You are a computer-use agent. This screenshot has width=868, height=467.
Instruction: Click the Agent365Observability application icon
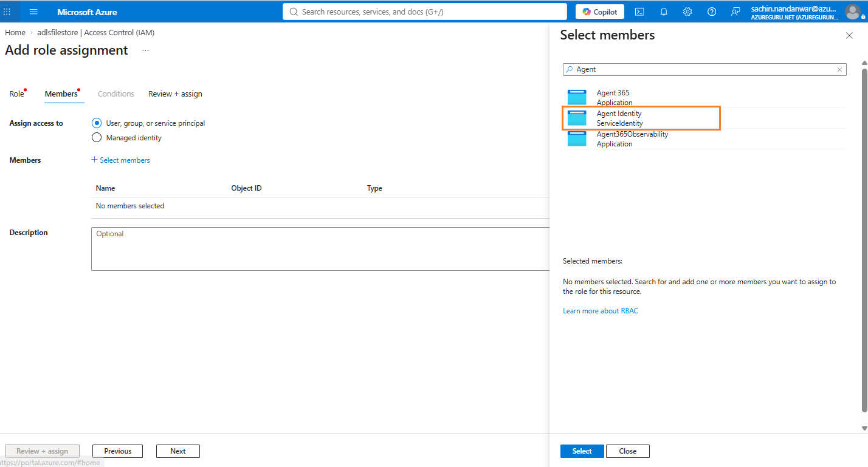577,138
